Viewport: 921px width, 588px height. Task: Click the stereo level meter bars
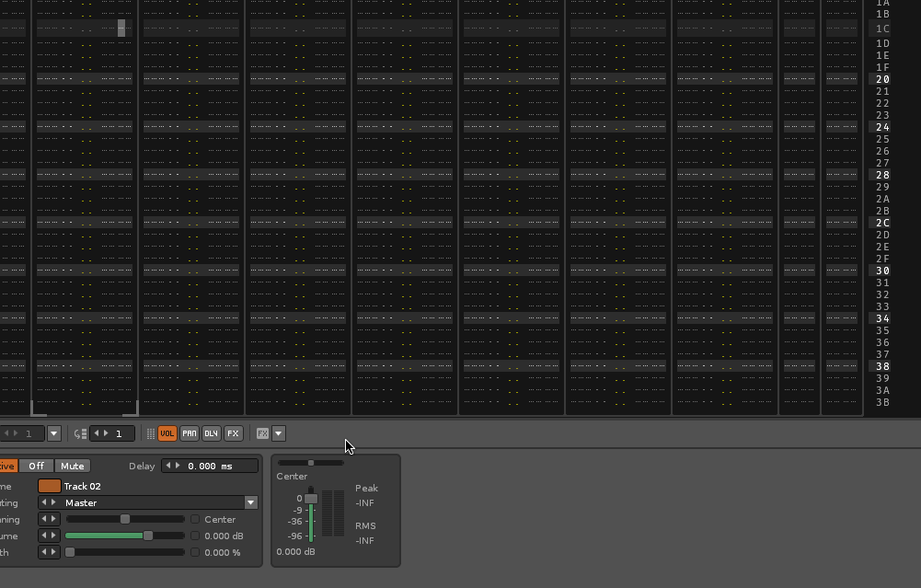pos(333,513)
